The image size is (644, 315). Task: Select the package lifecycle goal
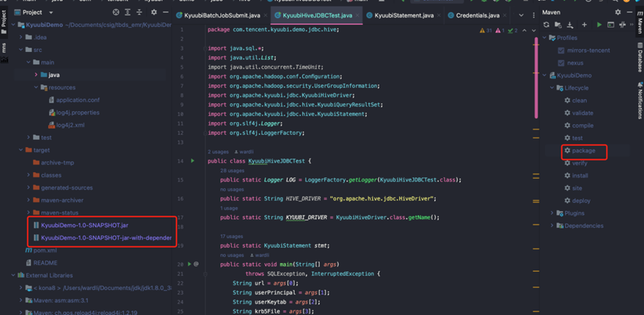click(583, 151)
